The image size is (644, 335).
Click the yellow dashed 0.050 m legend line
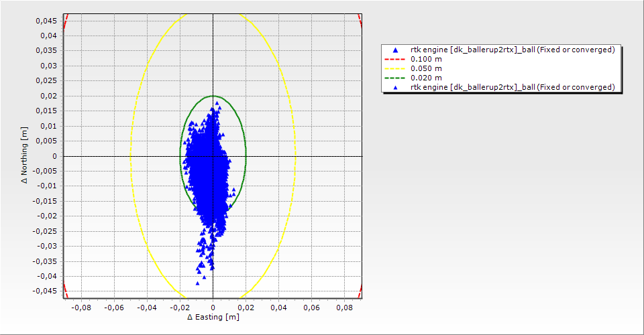[394, 68]
